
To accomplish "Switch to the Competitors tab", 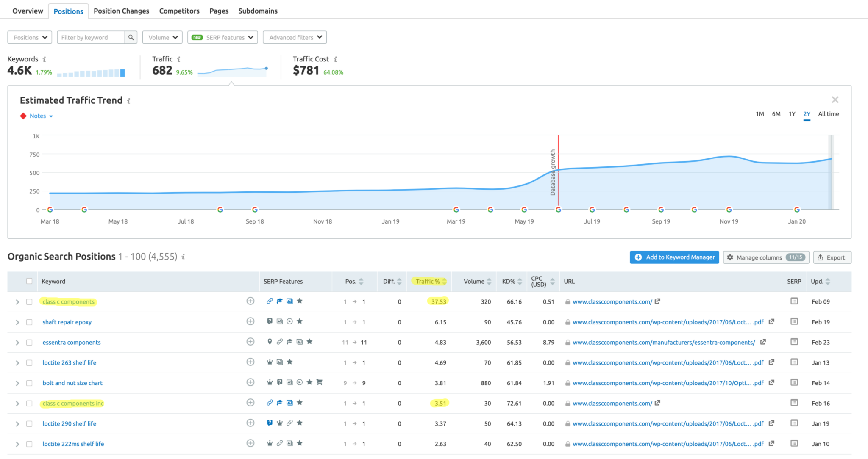I will coord(179,11).
